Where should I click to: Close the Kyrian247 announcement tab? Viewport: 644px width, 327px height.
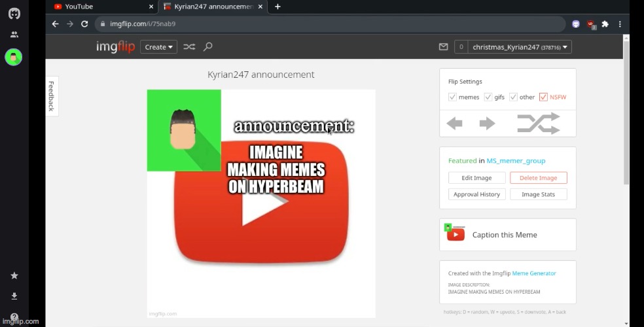(260, 7)
